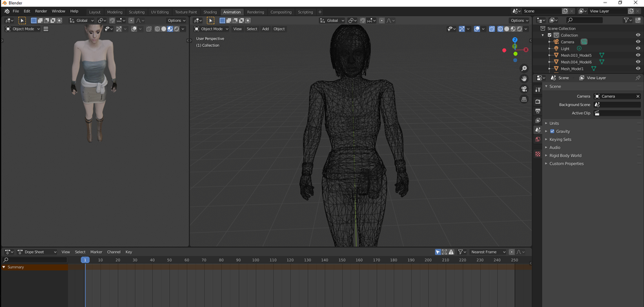Switch to the Sculpting workspace tab

(x=136, y=12)
